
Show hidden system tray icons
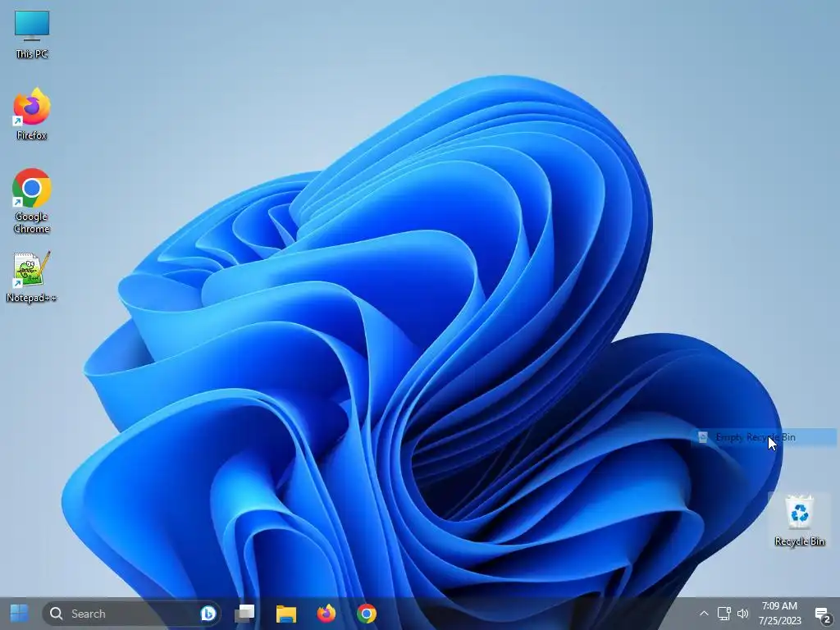point(704,614)
